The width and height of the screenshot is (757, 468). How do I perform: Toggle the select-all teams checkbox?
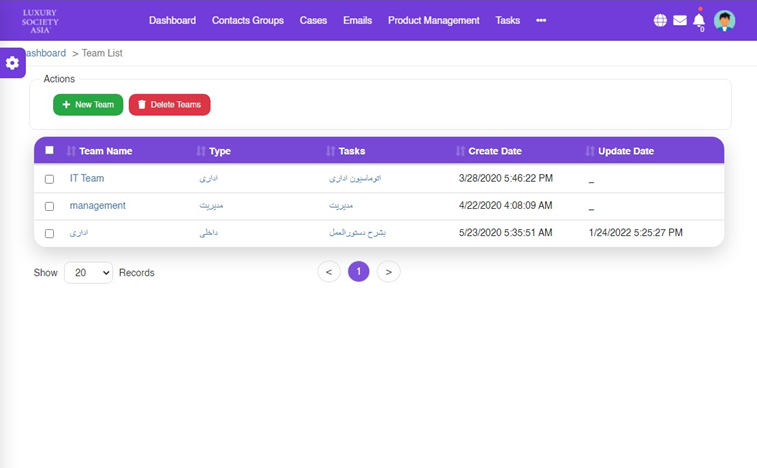[x=50, y=151]
